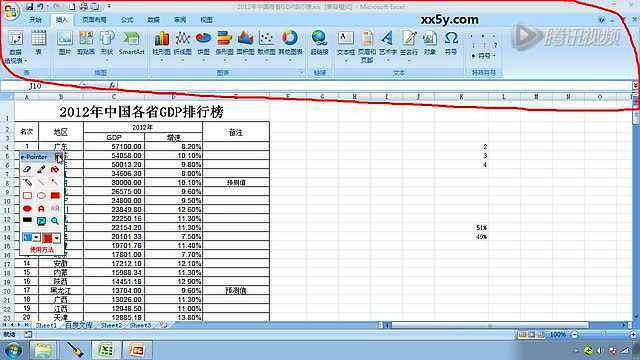The height and width of the screenshot is (360, 640).
Task: Open the Sheet2 worksheet tab
Action: click(x=111, y=325)
